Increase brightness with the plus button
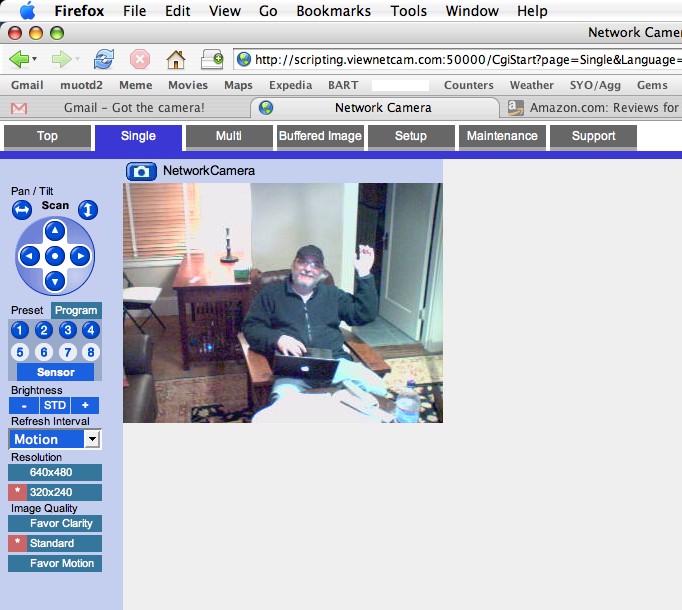Screen dimensions: 682x610 point(85,405)
